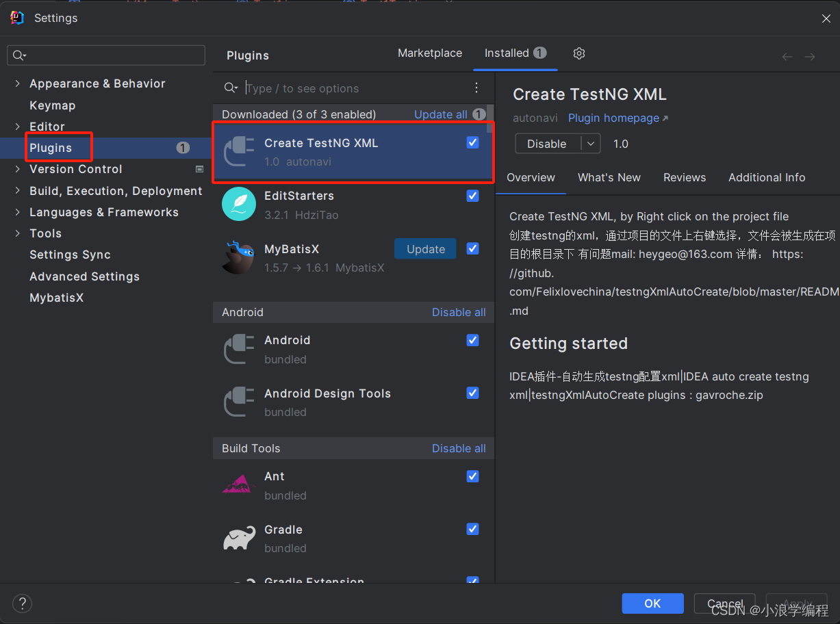Click the settings search magnifier icon

19,55
